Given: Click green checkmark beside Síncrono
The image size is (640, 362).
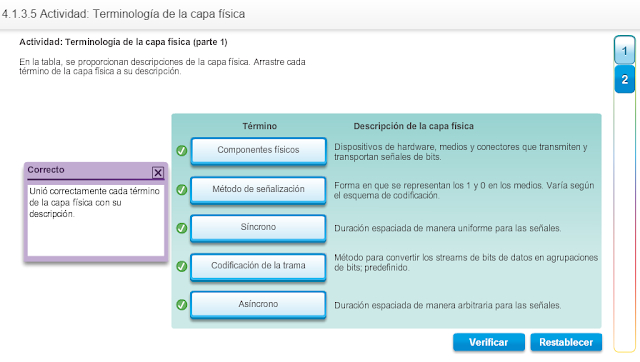Looking at the screenshot, I should point(182,228).
